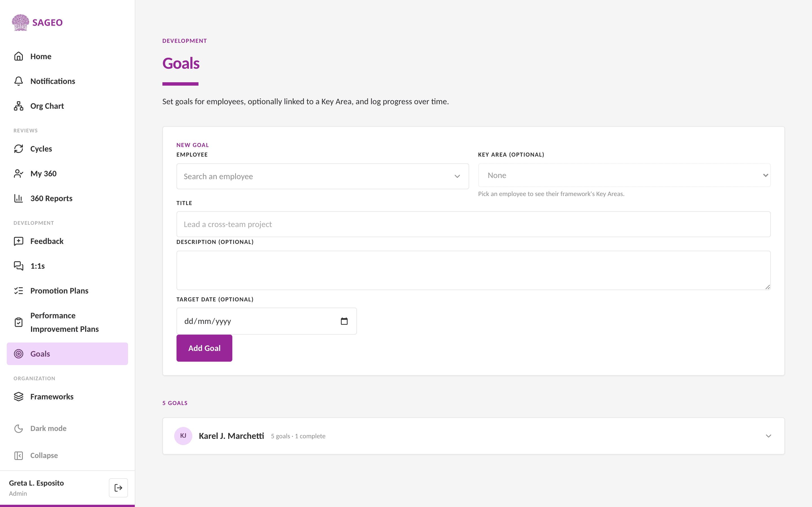The height and width of the screenshot is (507, 812).
Task: Focus the Title input field
Action: pos(473,224)
